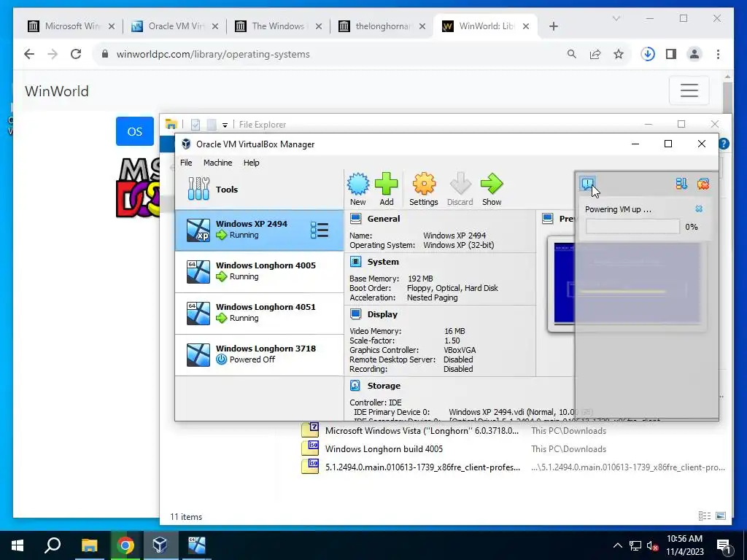The image size is (747, 560).
Task: Expand the WinWorld hamburger menu
Action: (x=689, y=90)
